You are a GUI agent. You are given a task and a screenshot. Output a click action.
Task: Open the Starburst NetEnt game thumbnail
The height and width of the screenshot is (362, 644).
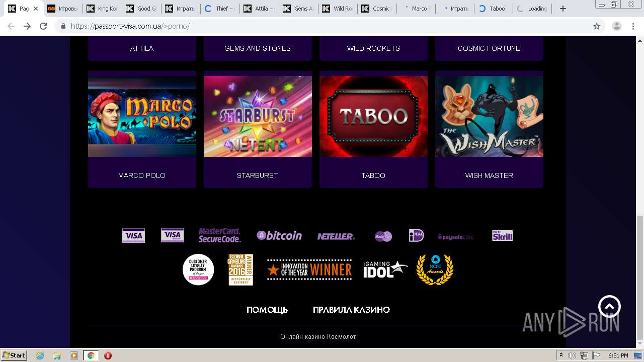pos(258,116)
